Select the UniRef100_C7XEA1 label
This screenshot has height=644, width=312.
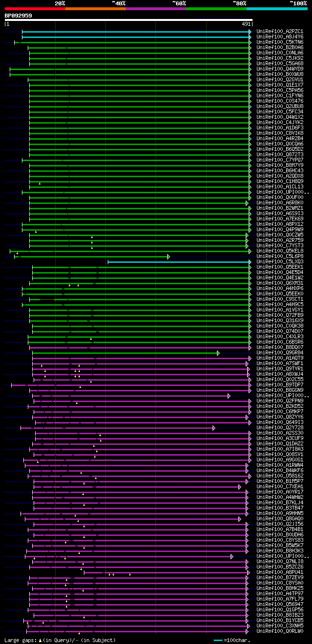pyautogui.click(x=280, y=486)
